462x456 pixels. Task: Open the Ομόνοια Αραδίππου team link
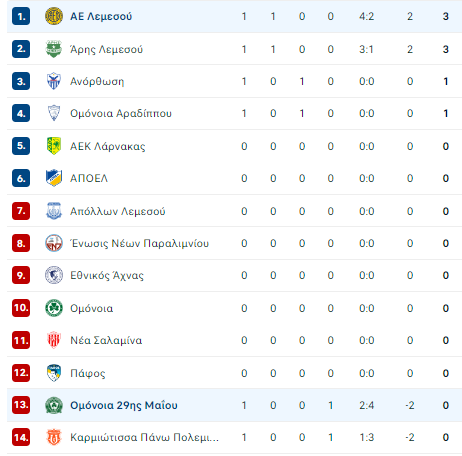[121, 113]
